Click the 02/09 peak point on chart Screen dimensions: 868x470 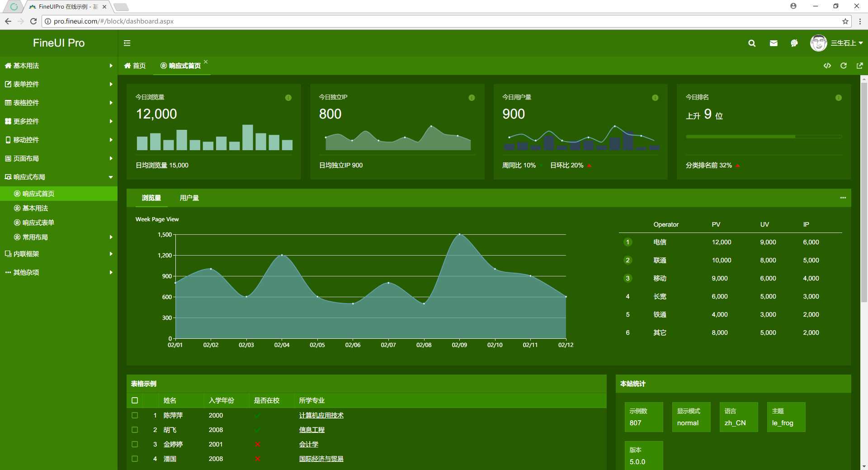[459, 234]
